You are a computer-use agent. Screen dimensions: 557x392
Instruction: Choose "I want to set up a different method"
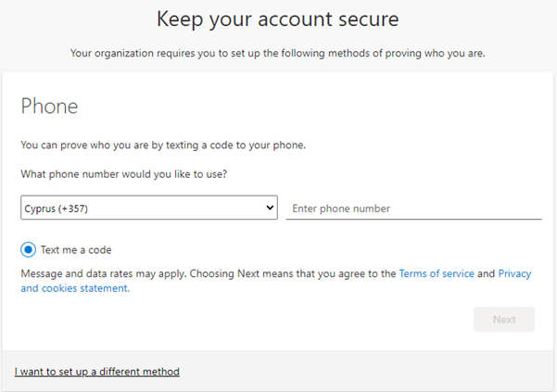(96, 372)
